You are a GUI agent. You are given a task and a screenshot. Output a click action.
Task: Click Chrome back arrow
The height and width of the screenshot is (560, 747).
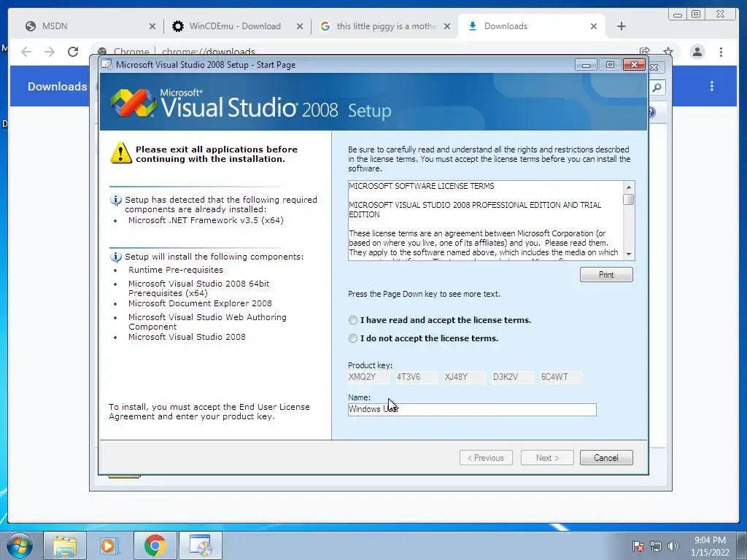pyautogui.click(x=26, y=52)
